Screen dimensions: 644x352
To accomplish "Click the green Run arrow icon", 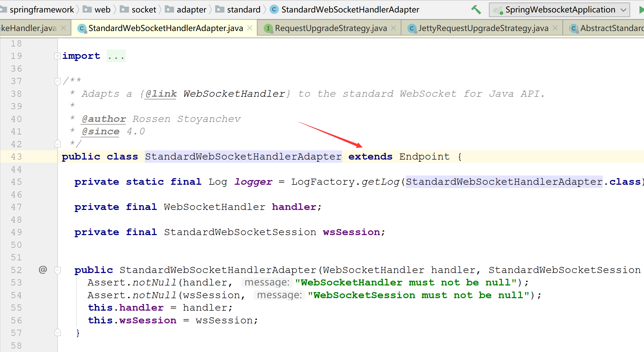I will pos(641,10).
